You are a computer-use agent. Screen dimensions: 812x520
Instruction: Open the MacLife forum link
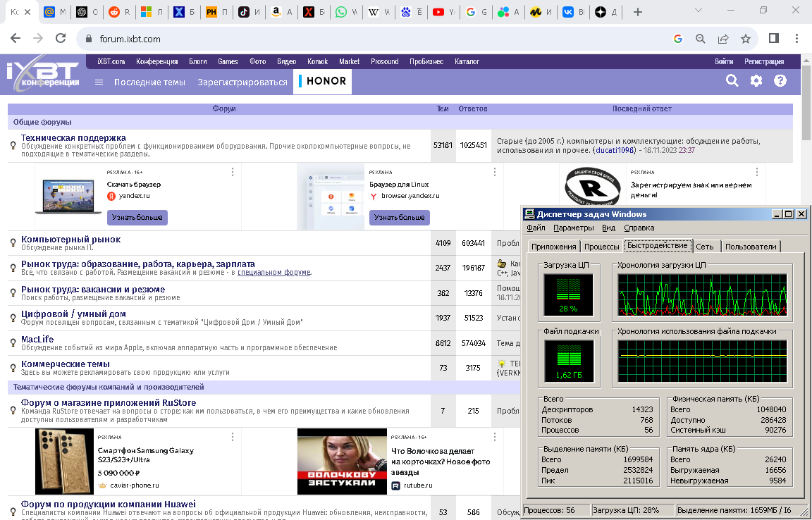pos(37,339)
